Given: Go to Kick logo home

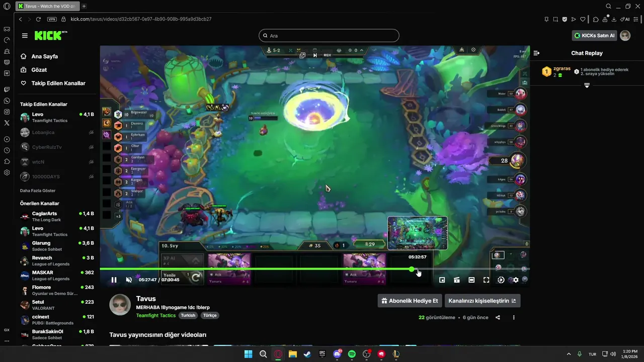Looking at the screenshot, I should pos(50,35).
